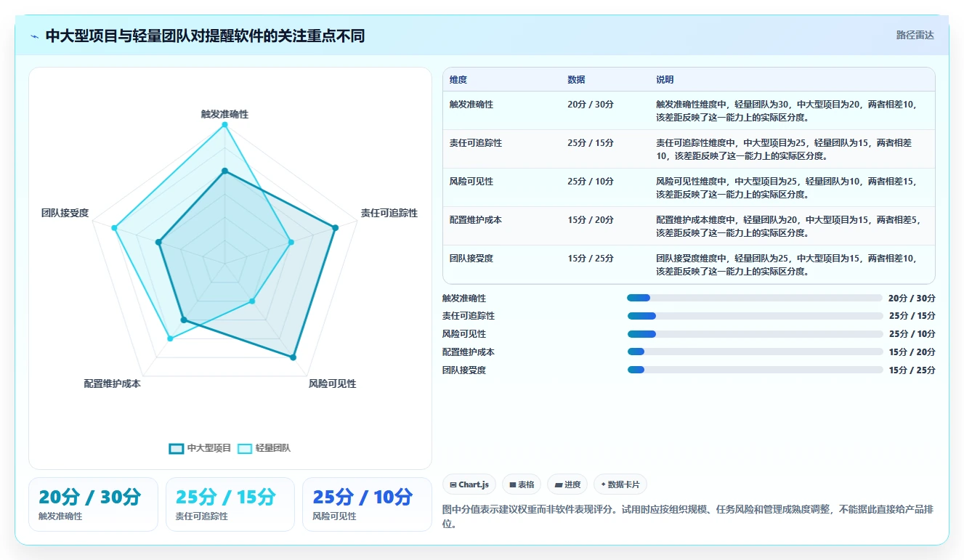Click the 配置维护成本 progress bar
The image size is (964, 560).
click(755, 352)
